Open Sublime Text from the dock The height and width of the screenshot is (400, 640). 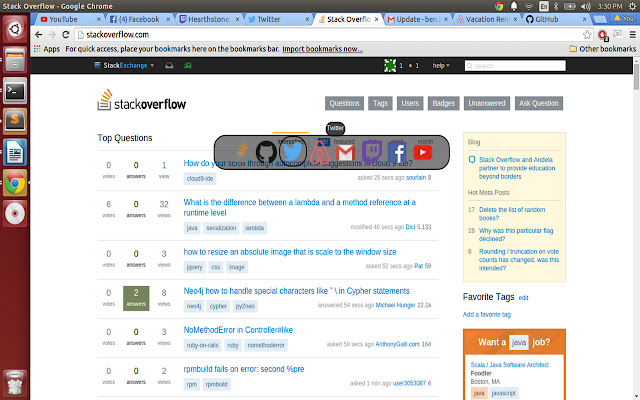point(15,121)
